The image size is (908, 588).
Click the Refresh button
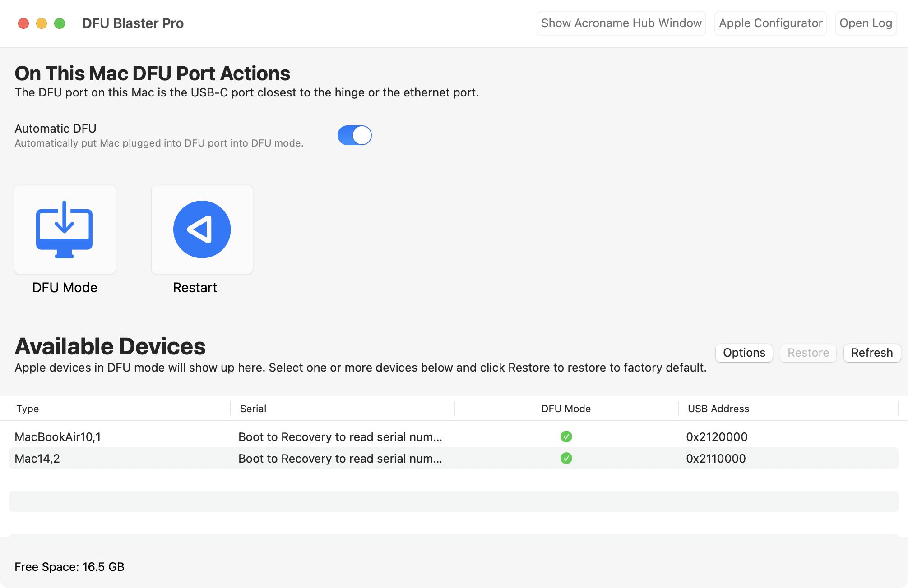pyautogui.click(x=871, y=353)
